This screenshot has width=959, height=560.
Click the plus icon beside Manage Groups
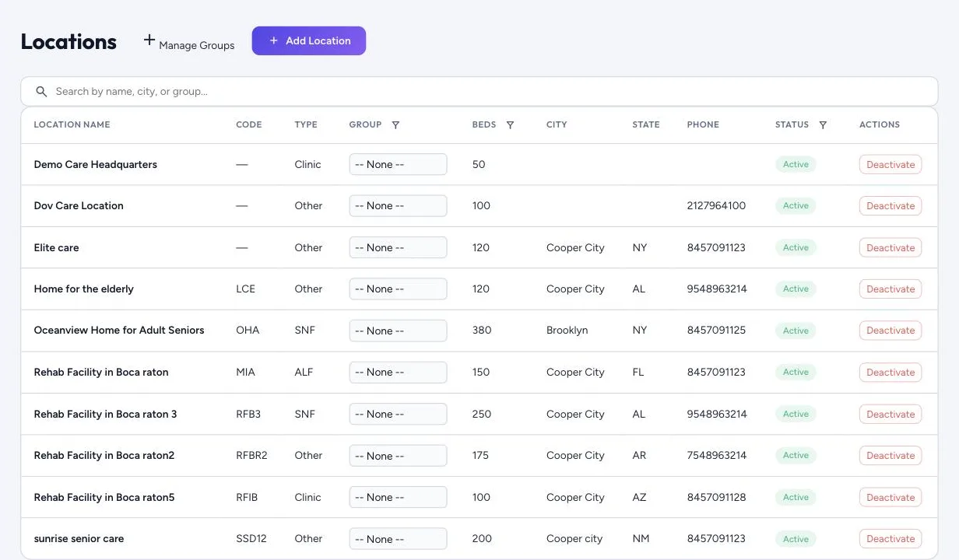(x=149, y=40)
